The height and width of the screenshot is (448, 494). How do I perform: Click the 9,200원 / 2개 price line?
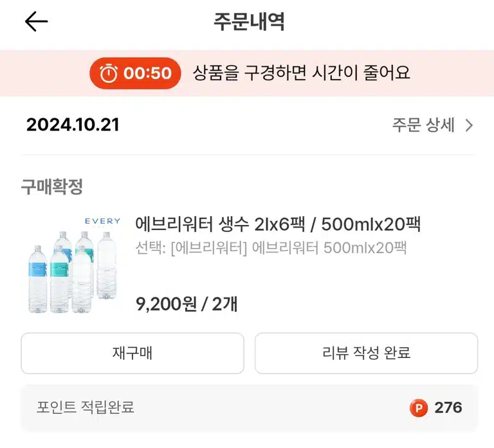coord(187,304)
